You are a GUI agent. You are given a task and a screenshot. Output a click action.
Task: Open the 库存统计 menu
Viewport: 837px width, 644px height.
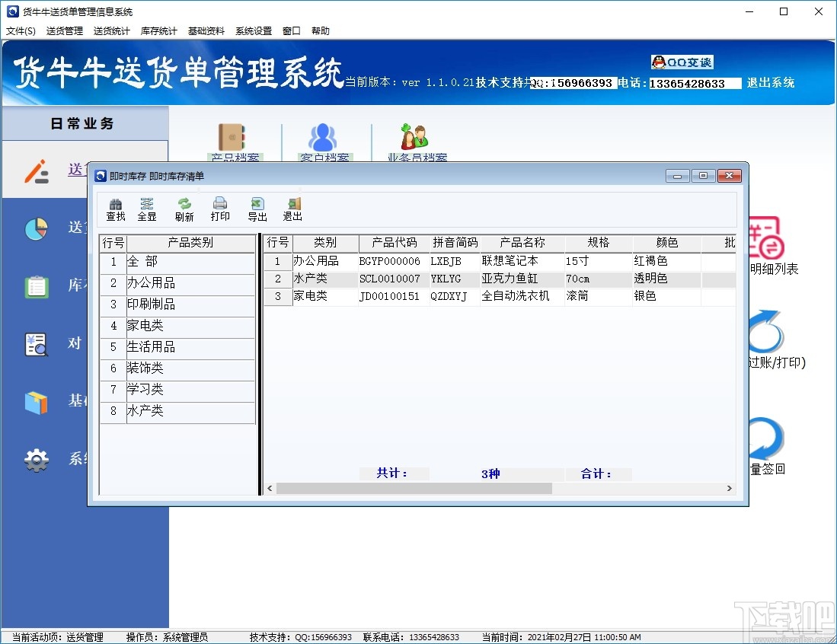click(x=158, y=30)
